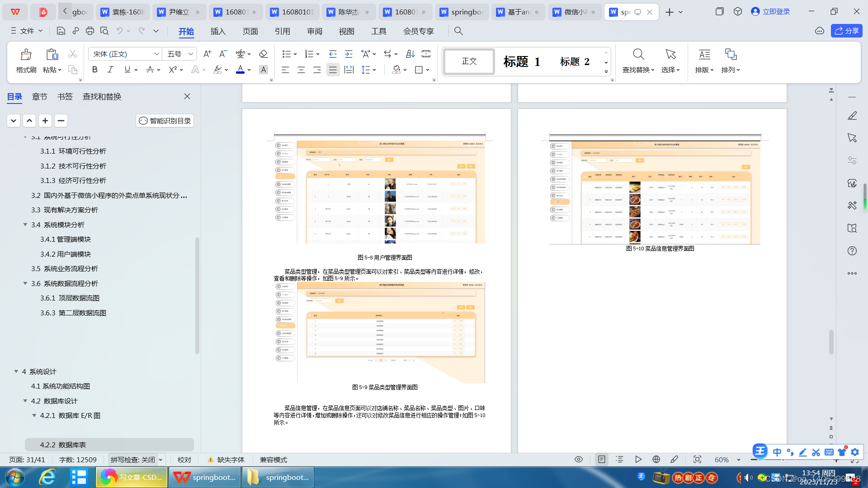Apply the 标题 2 style

click(x=575, y=61)
